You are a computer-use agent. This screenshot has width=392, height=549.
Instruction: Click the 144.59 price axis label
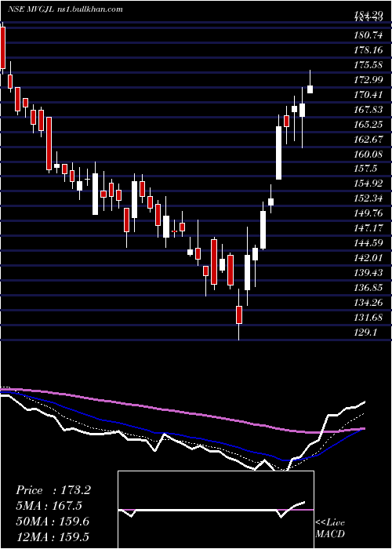click(x=368, y=243)
